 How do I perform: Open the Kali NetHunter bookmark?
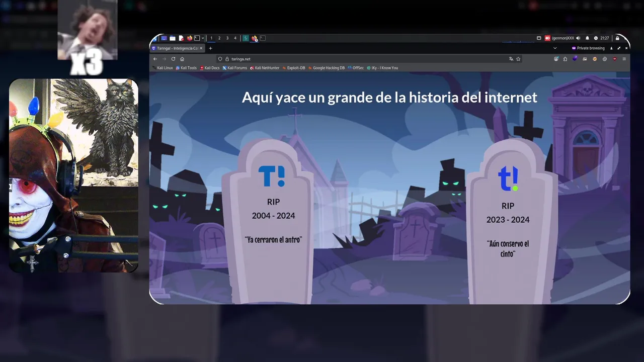265,68
